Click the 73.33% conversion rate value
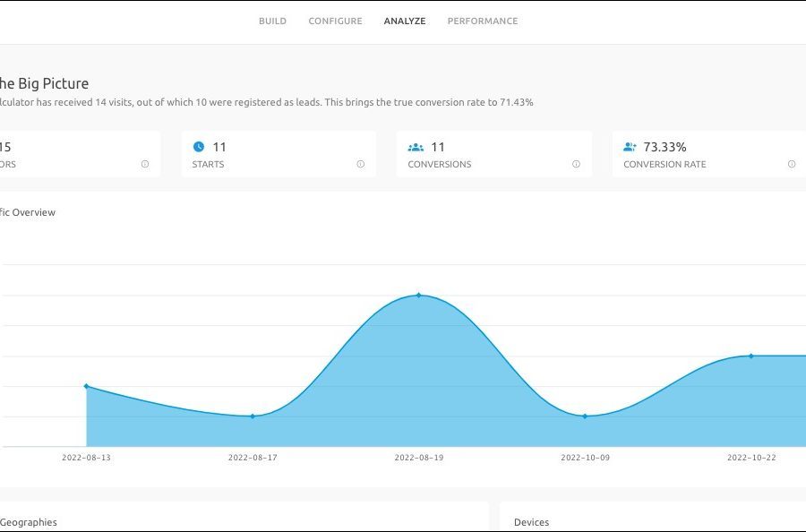The width and height of the screenshot is (806, 532). (x=665, y=147)
